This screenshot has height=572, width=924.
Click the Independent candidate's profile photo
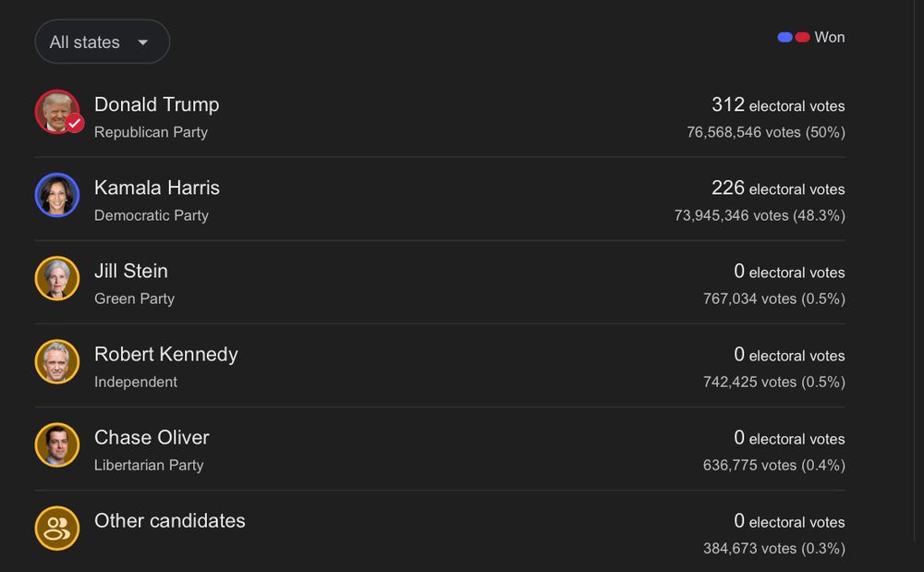pos(57,361)
